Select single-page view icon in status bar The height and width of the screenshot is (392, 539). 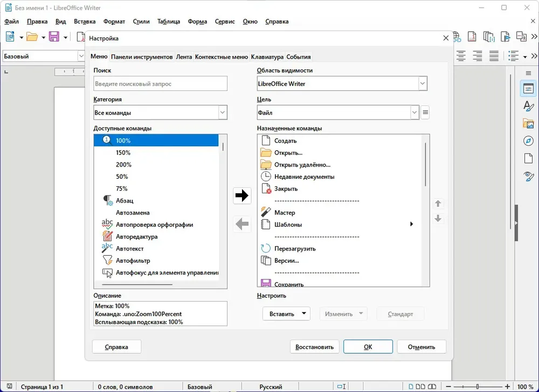point(411,387)
